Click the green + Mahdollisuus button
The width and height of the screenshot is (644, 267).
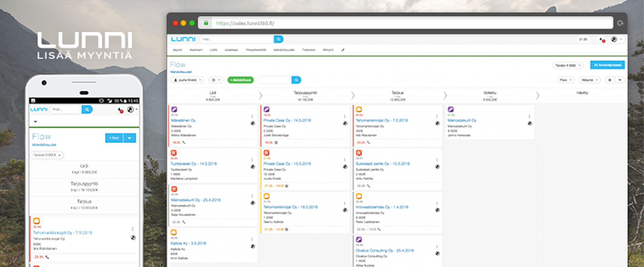241,80
